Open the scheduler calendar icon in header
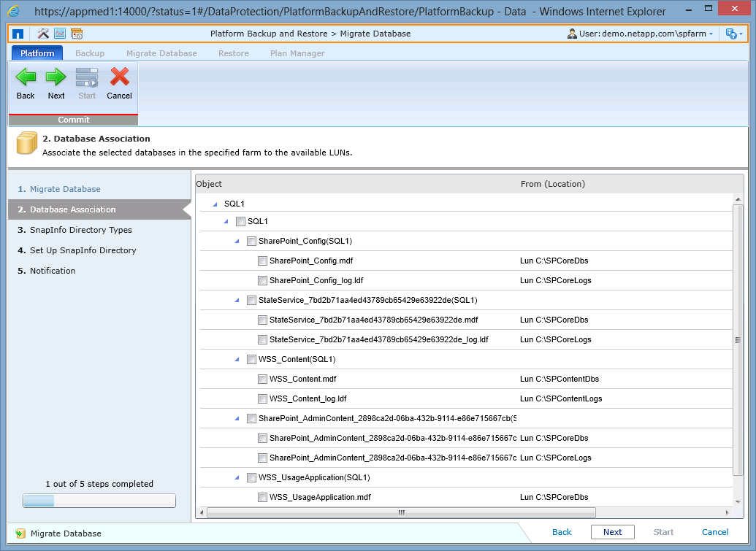The image size is (756, 551). 77,34
